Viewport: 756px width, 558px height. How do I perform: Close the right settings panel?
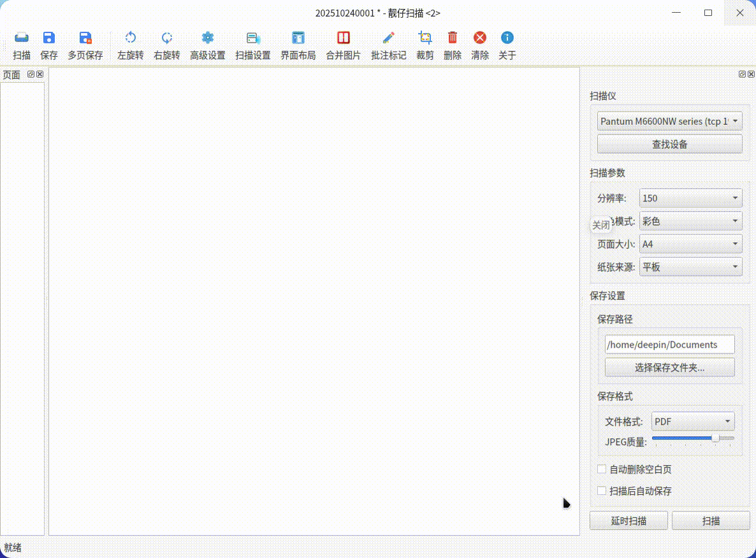coord(751,74)
